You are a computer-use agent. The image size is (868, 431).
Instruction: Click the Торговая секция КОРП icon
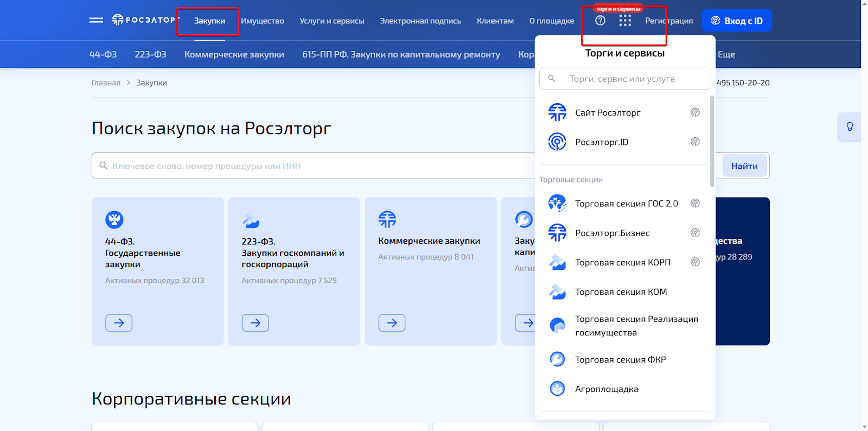coord(557,262)
